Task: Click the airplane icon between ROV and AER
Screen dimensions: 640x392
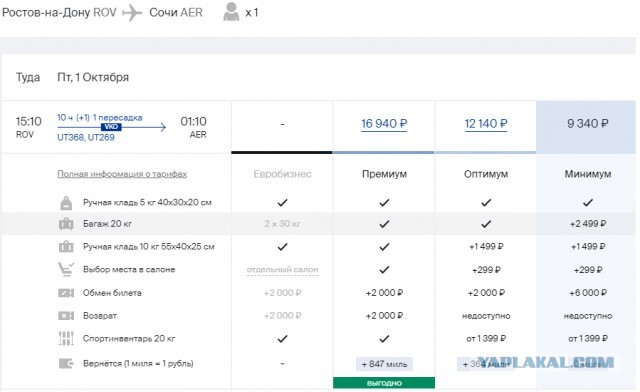Action: click(132, 13)
